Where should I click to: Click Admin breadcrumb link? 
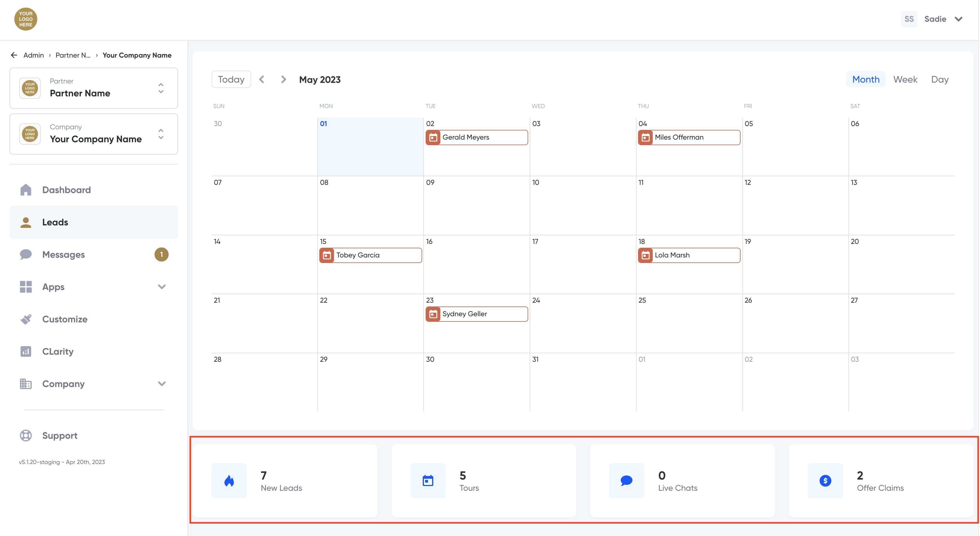pyautogui.click(x=33, y=55)
